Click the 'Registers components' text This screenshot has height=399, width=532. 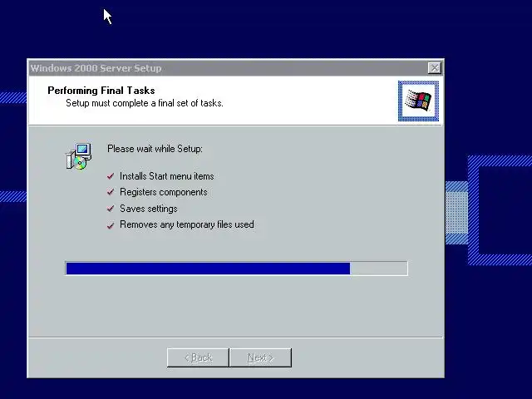coord(164,192)
